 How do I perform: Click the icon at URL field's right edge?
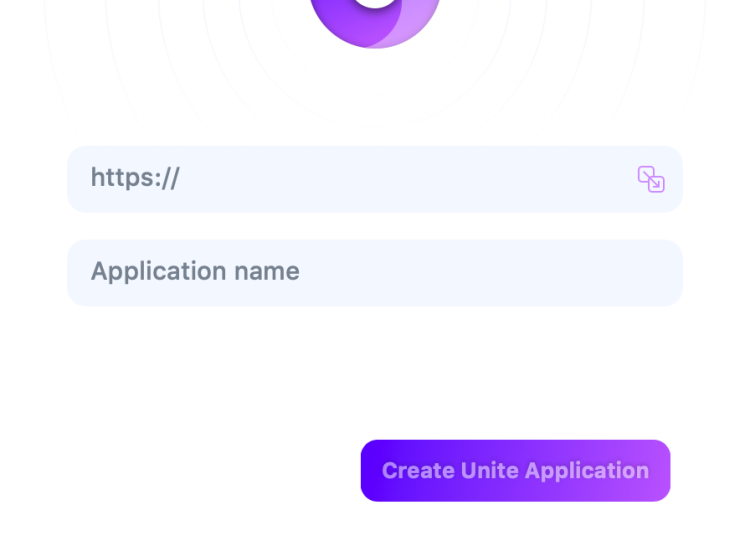tap(651, 179)
